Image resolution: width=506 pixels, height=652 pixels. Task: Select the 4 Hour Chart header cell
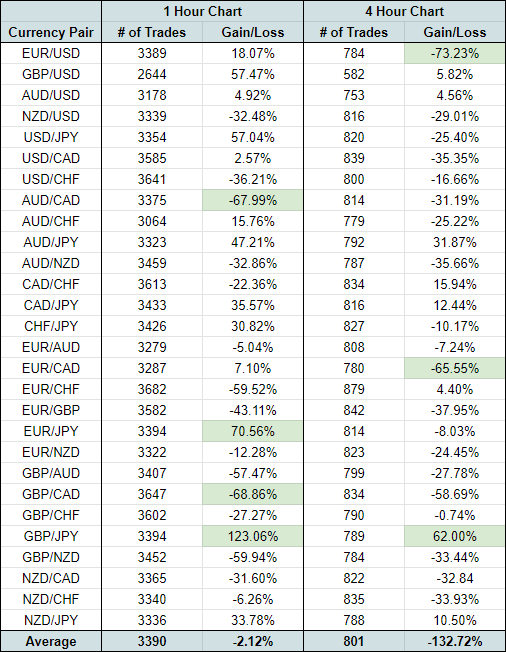[405, 11]
